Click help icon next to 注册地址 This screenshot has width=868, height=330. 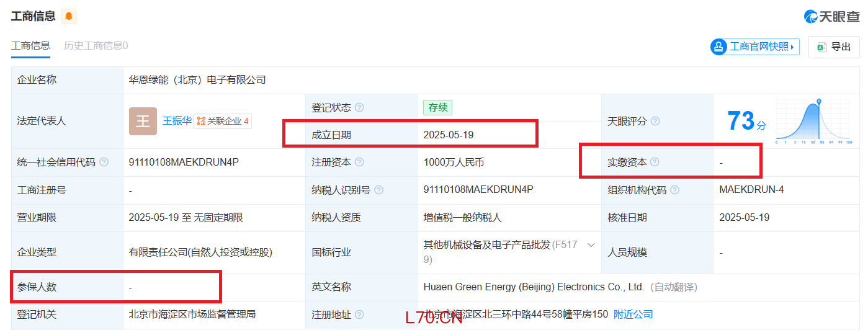359,314
